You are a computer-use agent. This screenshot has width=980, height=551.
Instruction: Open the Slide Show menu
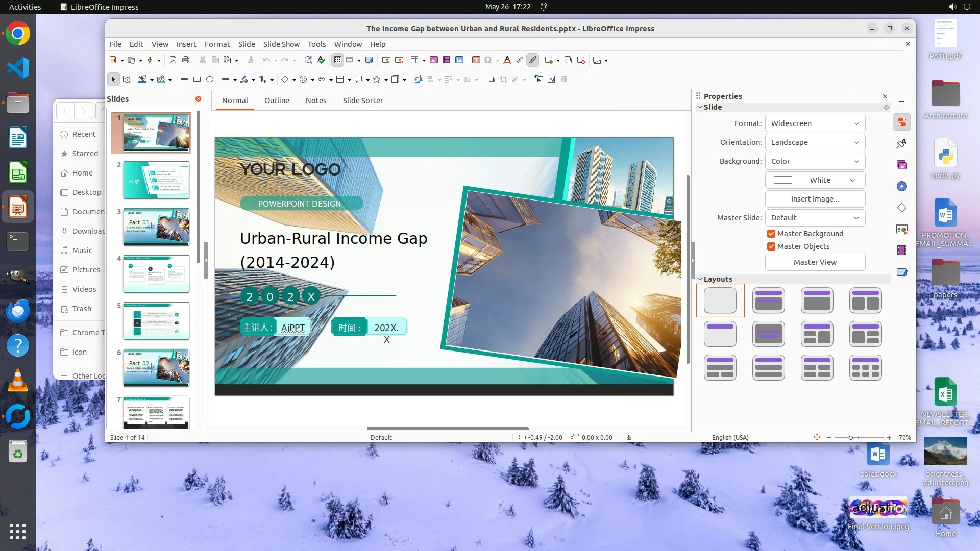click(x=281, y=44)
